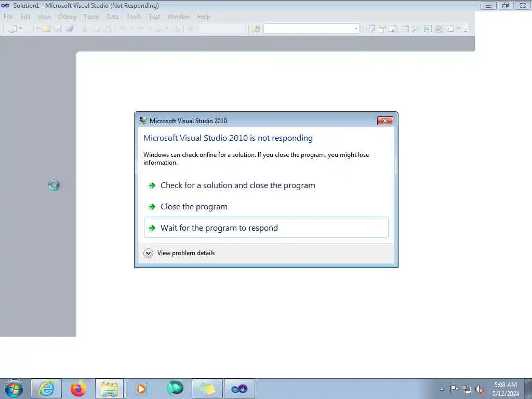Viewport: 532px width, 399px height.
Task: Open Action Center flag icon
Action: pyautogui.click(x=454, y=389)
